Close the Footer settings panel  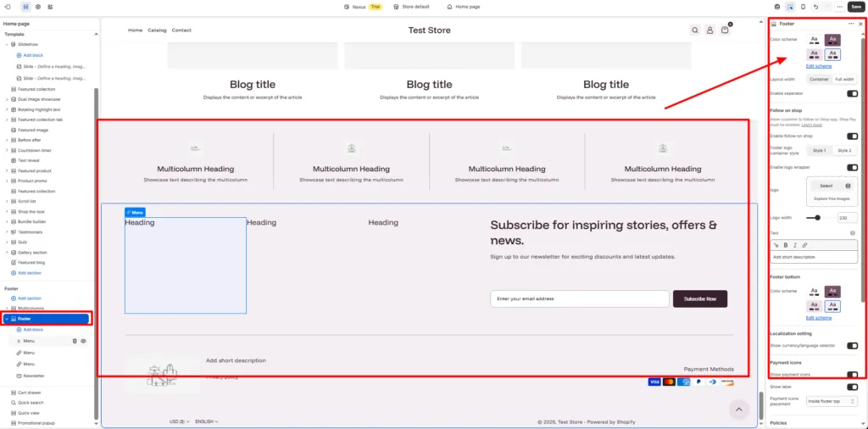point(860,24)
